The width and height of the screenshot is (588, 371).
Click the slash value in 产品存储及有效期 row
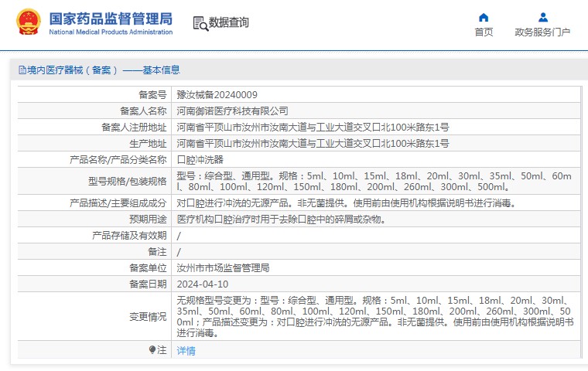(179, 236)
